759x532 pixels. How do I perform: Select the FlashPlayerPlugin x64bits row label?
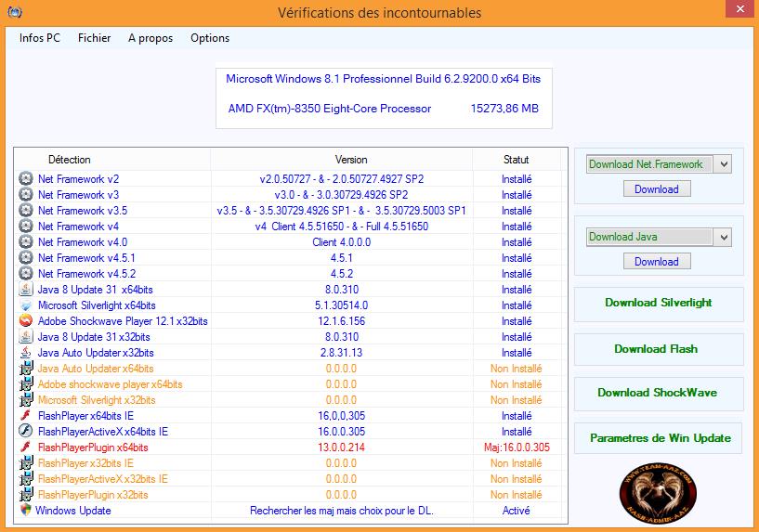tap(93, 448)
